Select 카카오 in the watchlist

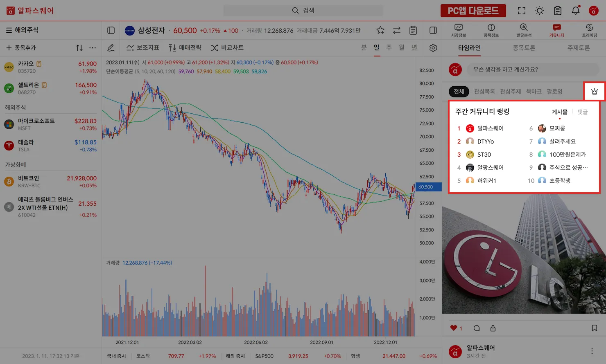51,67
